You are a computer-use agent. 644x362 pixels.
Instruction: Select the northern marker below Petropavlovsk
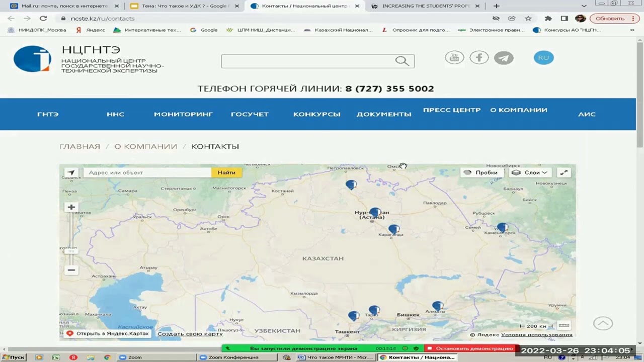351,185
